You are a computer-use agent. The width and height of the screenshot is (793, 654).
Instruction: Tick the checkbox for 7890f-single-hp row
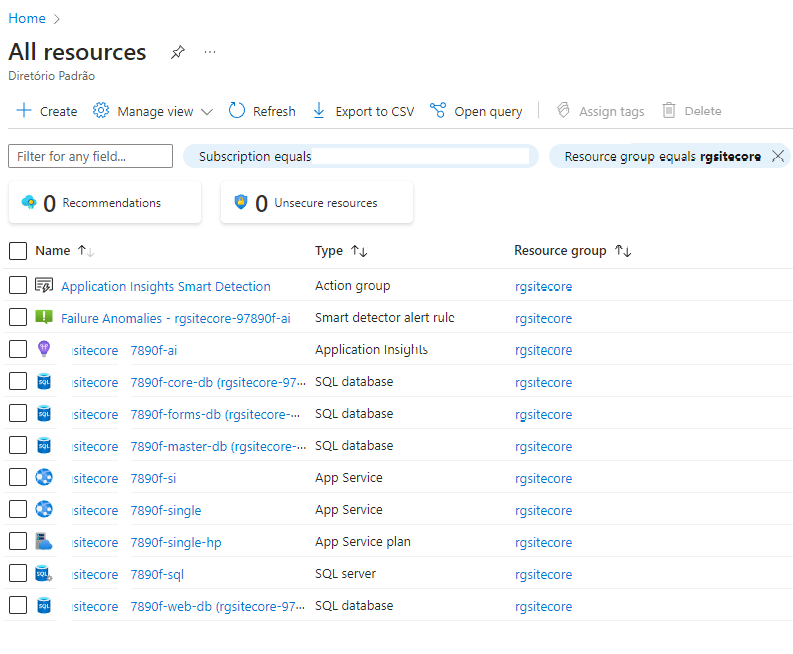click(18, 542)
